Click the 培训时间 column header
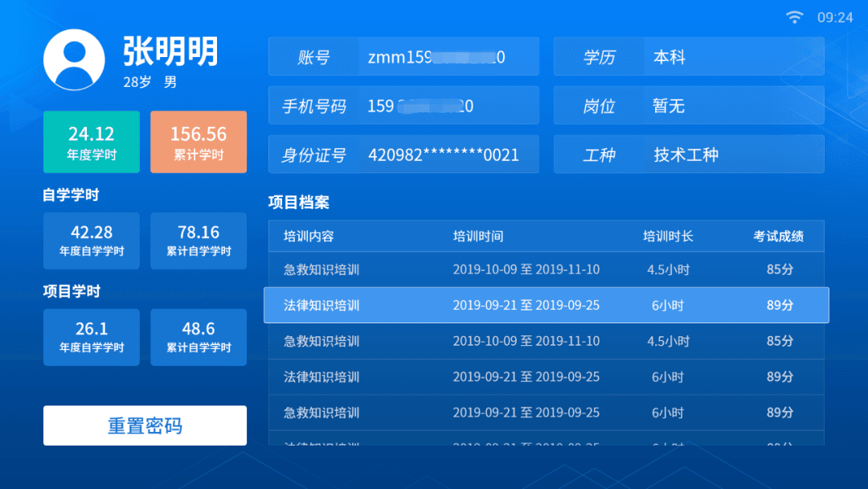 tap(478, 236)
